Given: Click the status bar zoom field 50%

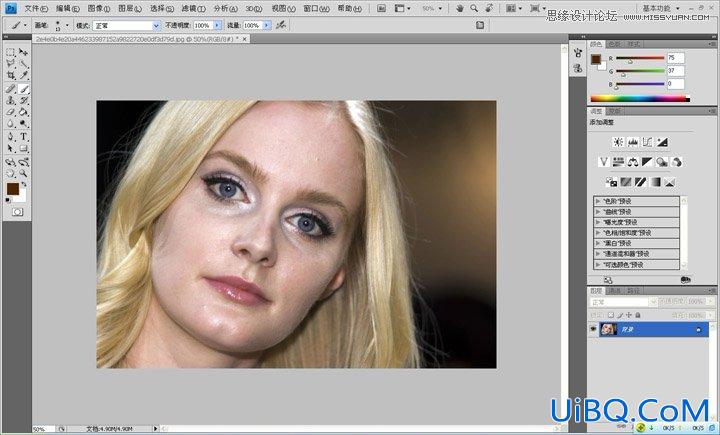Looking at the screenshot, I should [x=42, y=429].
